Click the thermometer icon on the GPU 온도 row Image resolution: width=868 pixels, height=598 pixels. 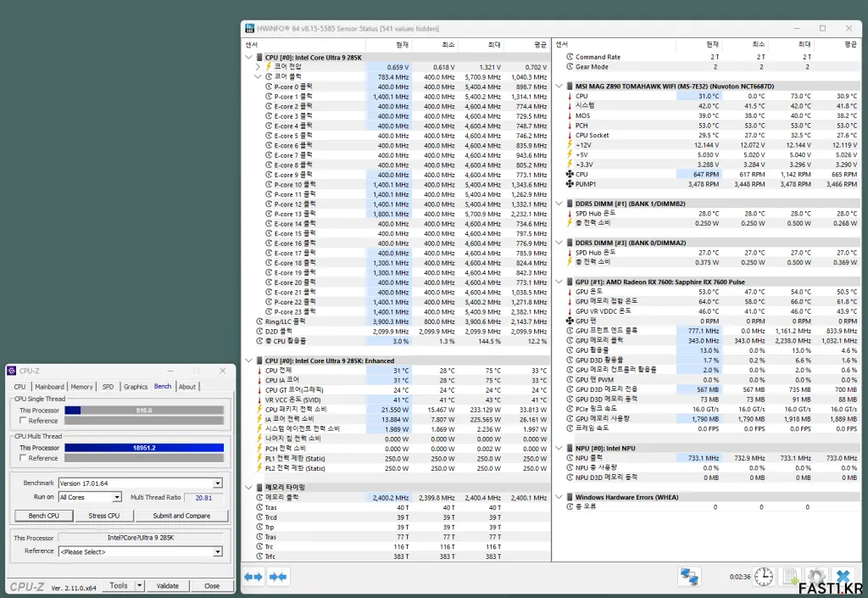coord(570,291)
